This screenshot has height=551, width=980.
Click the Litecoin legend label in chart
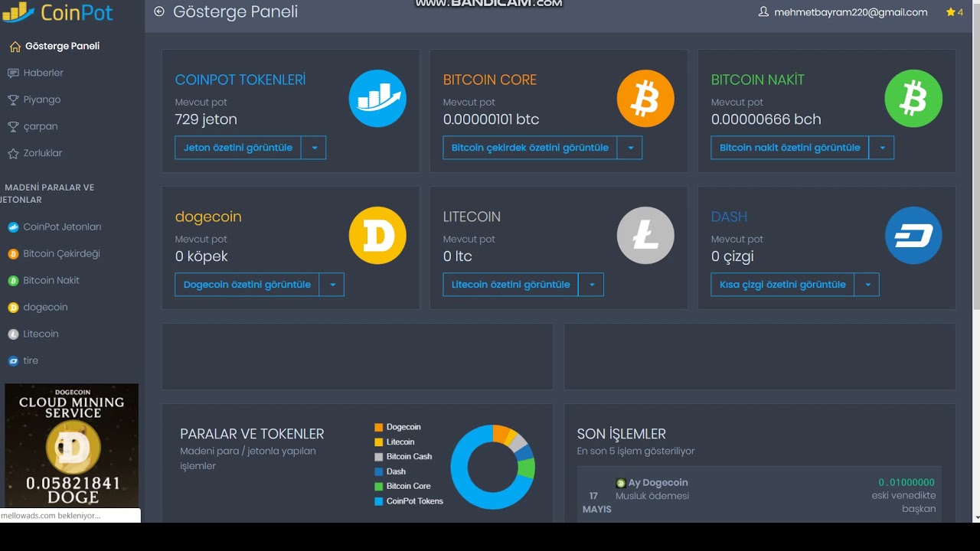pyautogui.click(x=400, y=442)
